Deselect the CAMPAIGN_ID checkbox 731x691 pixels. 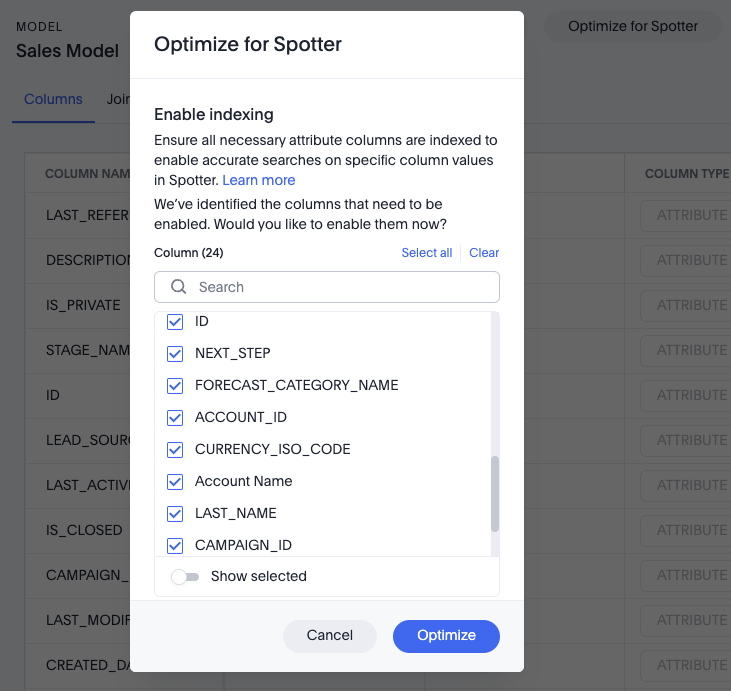tap(175, 545)
